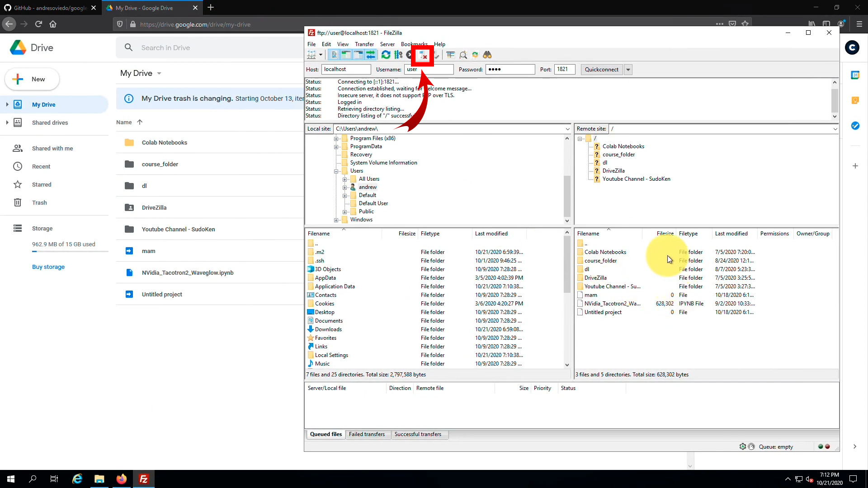868x488 pixels.
Task: Click the process queue toggle icon
Action: tap(398, 55)
